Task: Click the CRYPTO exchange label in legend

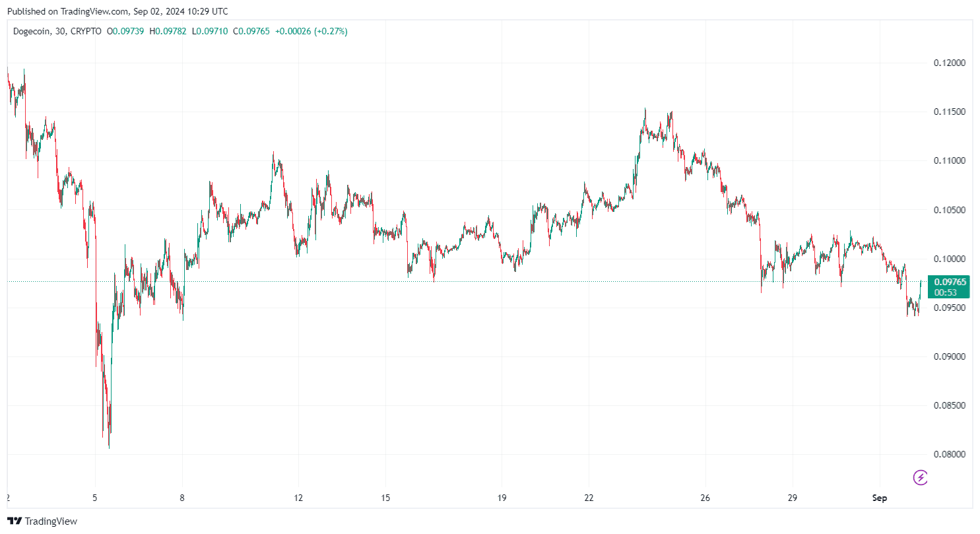Action: [x=86, y=31]
